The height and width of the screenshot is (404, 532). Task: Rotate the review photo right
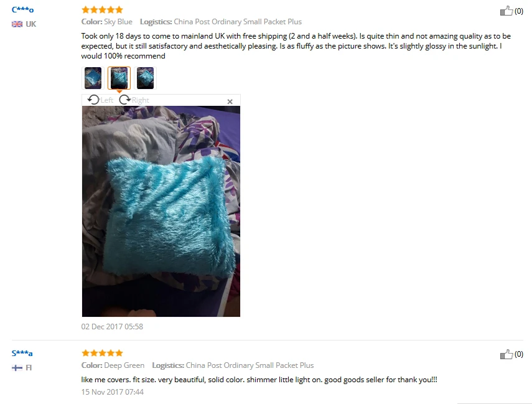click(x=125, y=100)
